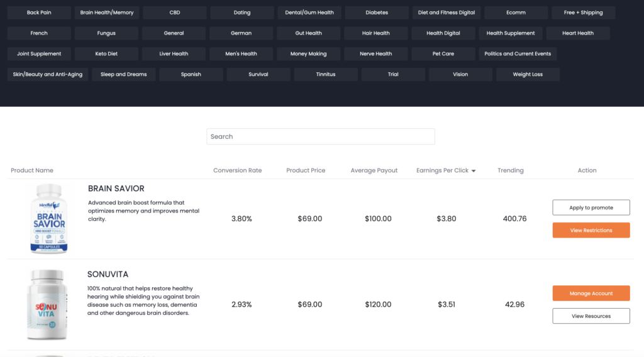This screenshot has height=357, width=644.
Task: Select Brain Savior conversion rate 3.80%
Action: tap(241, 219)
